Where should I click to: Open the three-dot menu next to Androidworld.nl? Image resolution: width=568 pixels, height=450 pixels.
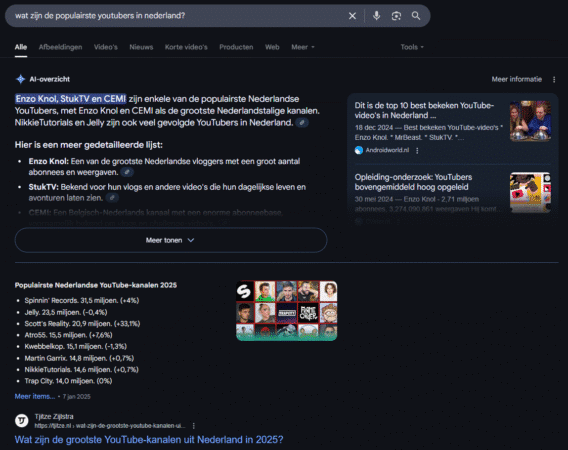417,150
